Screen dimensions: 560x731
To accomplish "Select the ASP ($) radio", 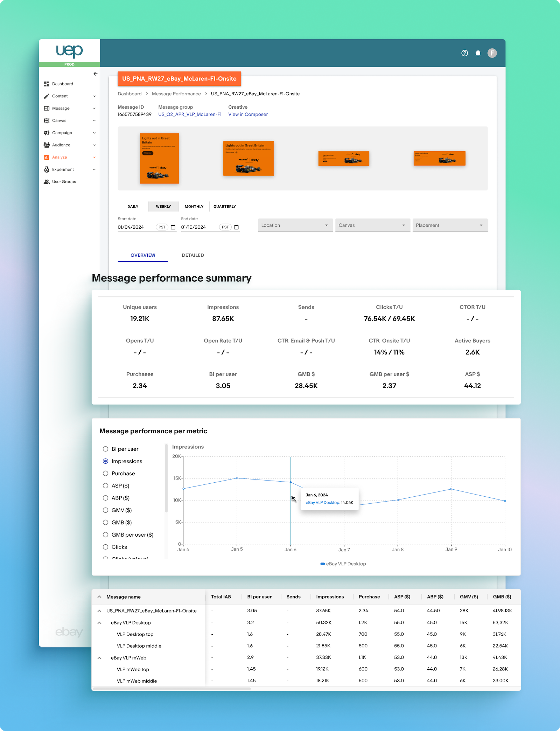I will tap(105, 486).
